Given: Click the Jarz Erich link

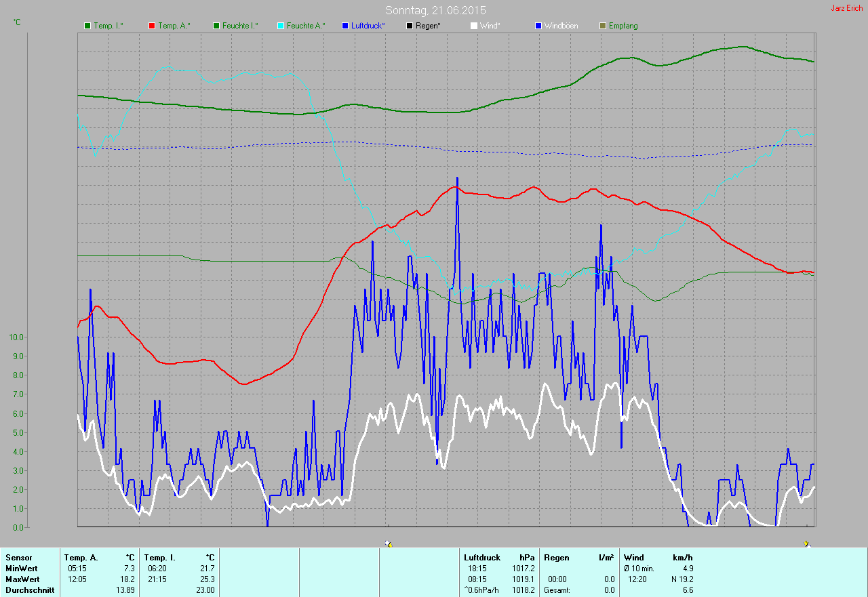Looking at the screenshot, I should click(x=846, y=8).
